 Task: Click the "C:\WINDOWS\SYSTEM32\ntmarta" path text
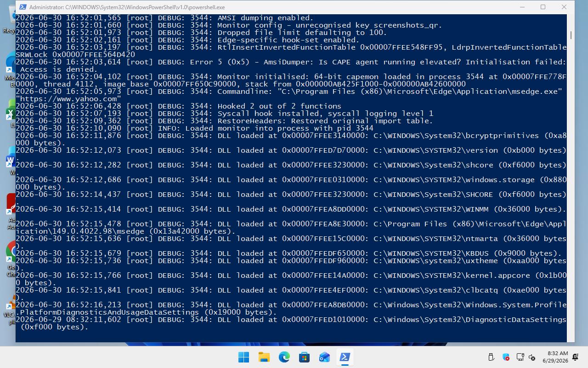point(435,239)
